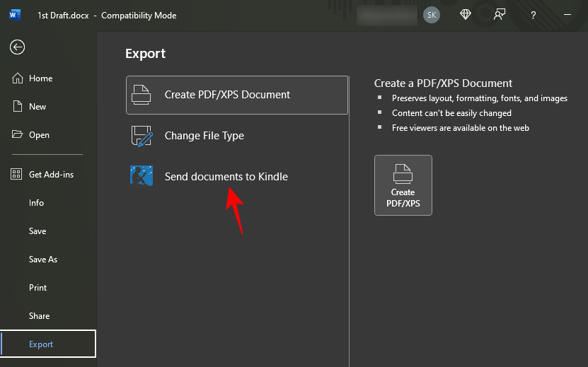Minimize the Word window

coord(567,15)
